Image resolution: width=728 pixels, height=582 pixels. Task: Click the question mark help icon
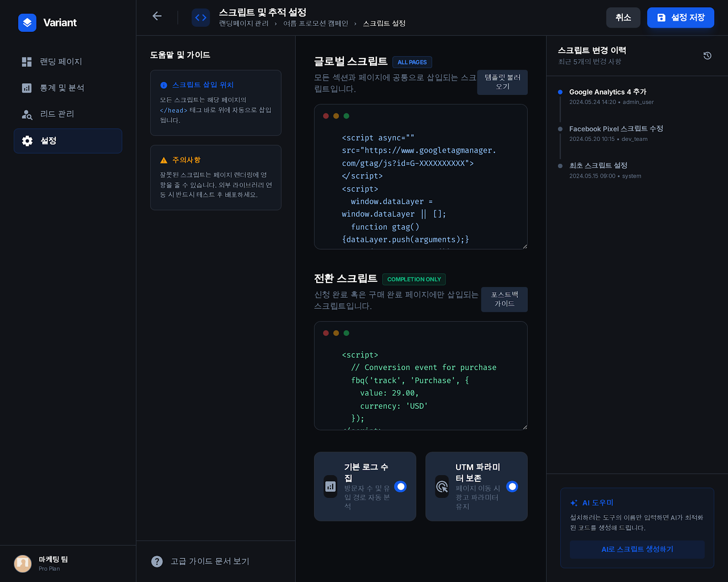tap(157, 562)
